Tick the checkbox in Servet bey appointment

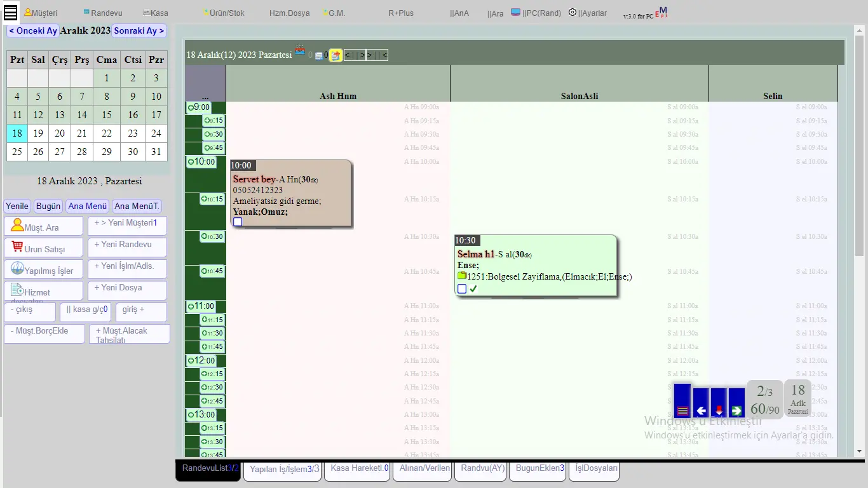[238, 222]
